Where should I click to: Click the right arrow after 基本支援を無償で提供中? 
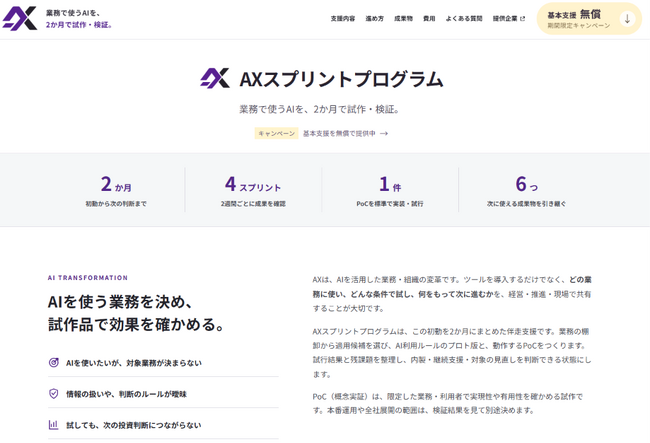[384, 133]
